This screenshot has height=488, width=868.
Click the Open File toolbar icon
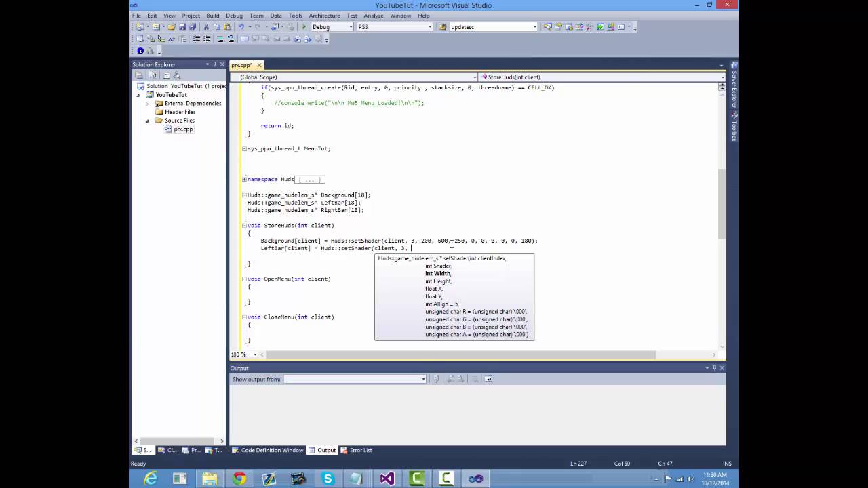tap(172, 27)
